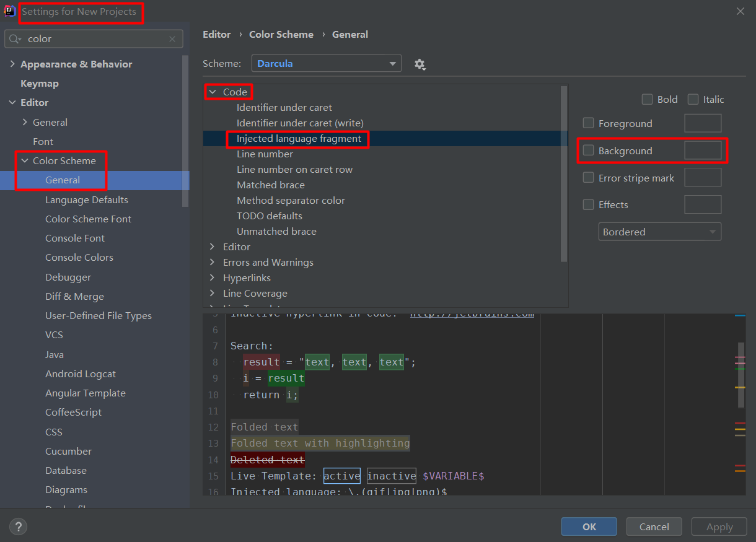Open help with the question mark icon
This screenshot has width=756, height=542.
pyautogui.click(x=18, y=527)
